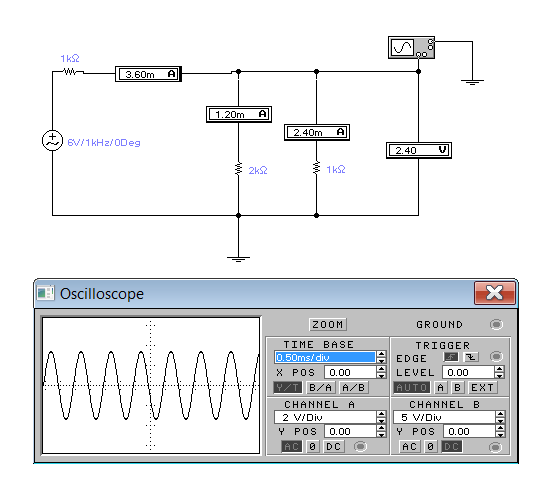Click the 2kΩ resistor value label

(x=258, y=170)
